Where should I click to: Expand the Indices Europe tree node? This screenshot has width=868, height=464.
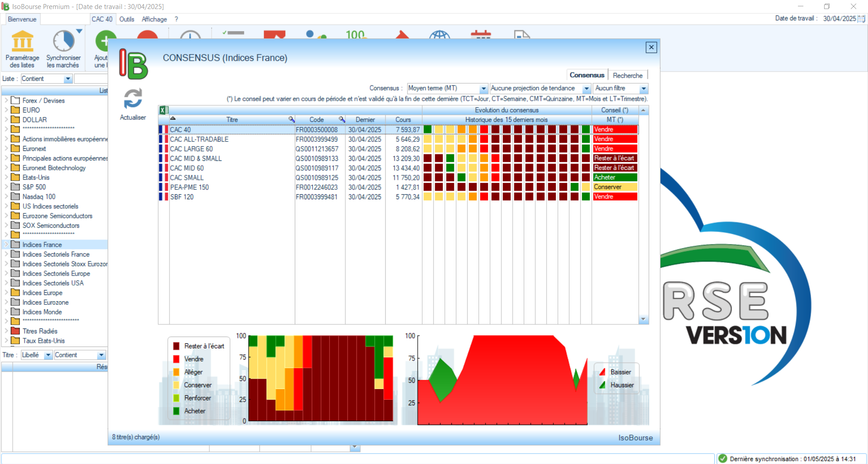(6, 292)
